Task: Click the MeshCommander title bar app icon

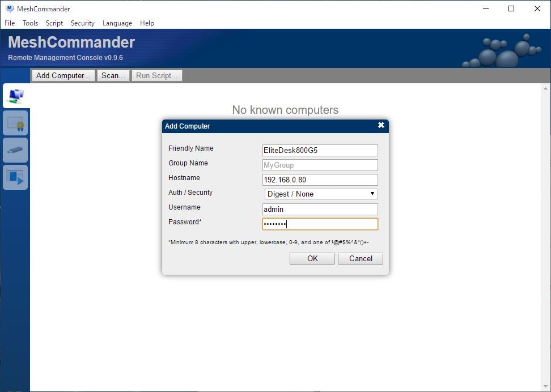Action: [x=10, y=8]
